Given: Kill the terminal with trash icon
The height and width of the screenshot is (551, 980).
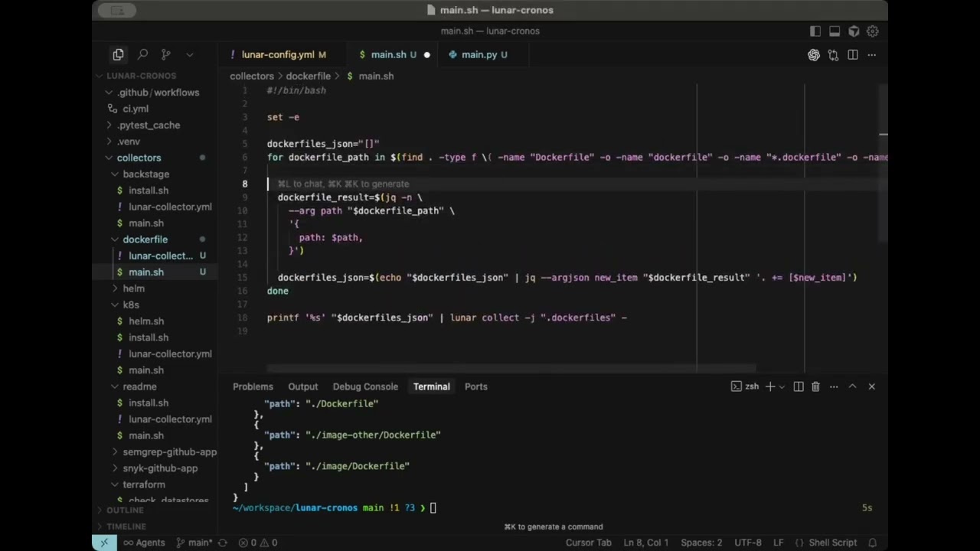Looking at the screenshot, I should [815, 386].
